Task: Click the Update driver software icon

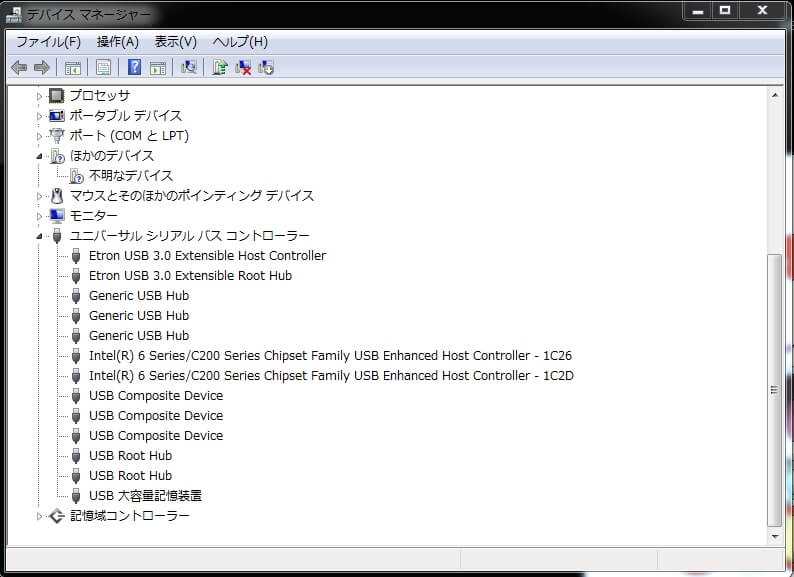Action: click(220, 67)
